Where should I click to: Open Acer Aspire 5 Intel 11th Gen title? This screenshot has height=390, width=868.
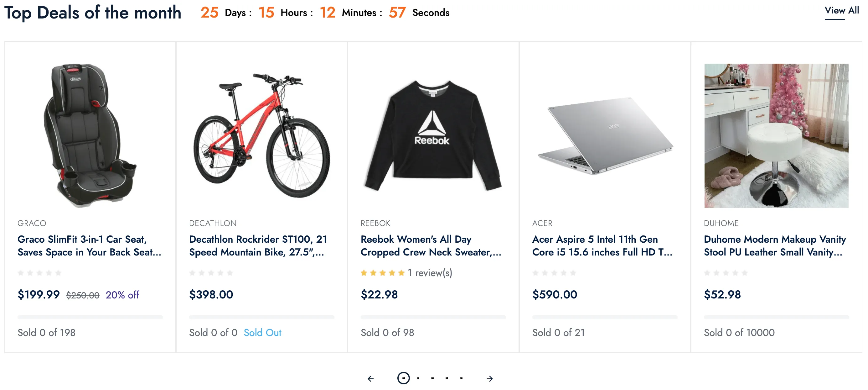[x=602, y=245]
